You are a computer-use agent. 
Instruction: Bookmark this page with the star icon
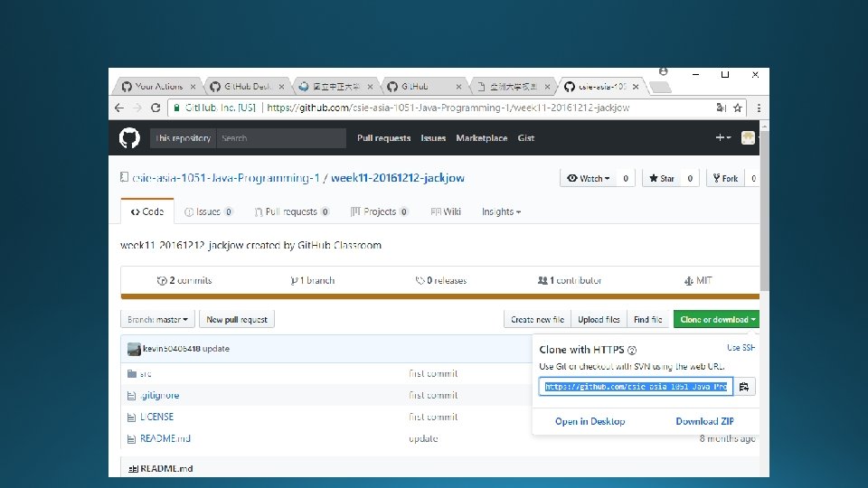click(738, 108)
